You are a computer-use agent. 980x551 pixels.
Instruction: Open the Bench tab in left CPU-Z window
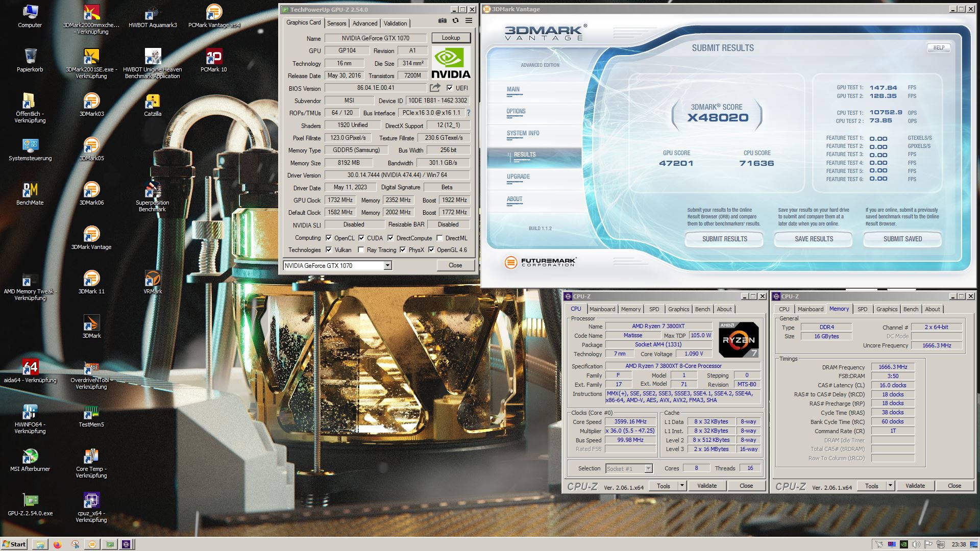point(702,309)
